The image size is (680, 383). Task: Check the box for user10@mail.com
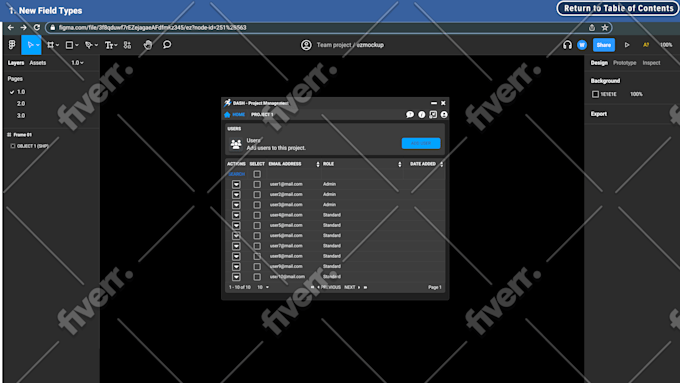point(257,277)
